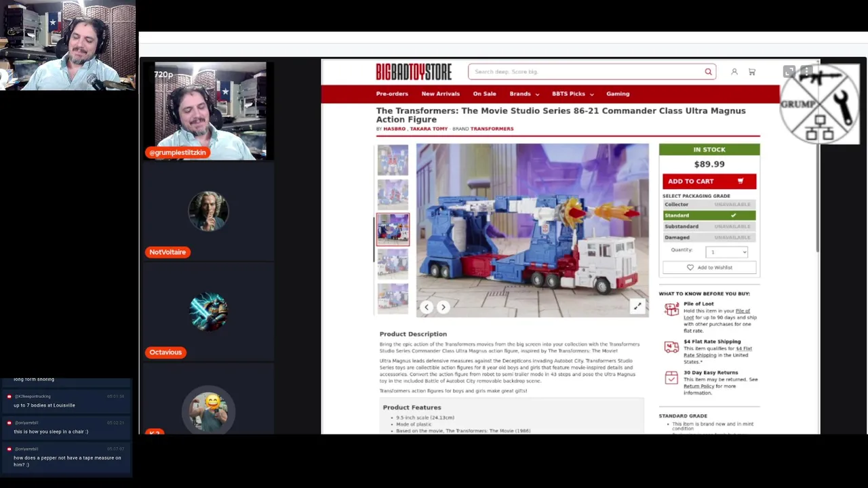868x488 pixels.
Task: Open the shopping cart icon
Action: (x=752, y=72)
